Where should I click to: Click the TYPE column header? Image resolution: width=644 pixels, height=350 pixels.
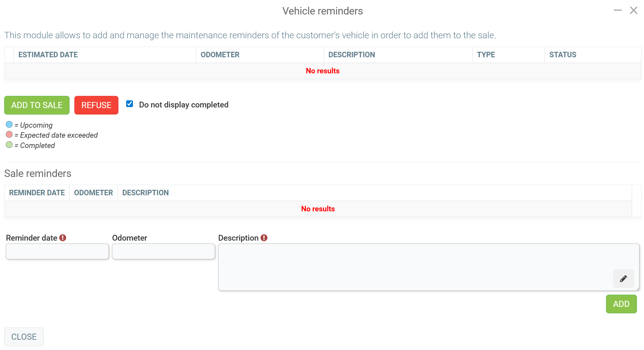pyautogui.click(x=486, y=55)
